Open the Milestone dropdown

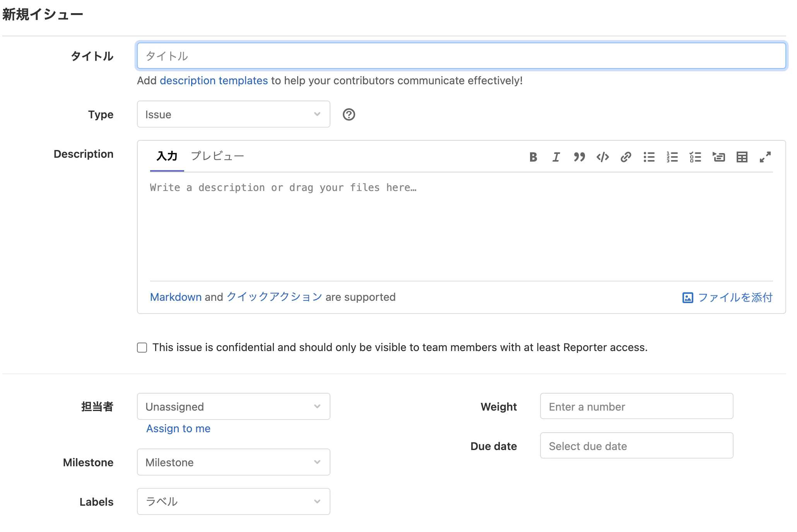coord(233,462)
